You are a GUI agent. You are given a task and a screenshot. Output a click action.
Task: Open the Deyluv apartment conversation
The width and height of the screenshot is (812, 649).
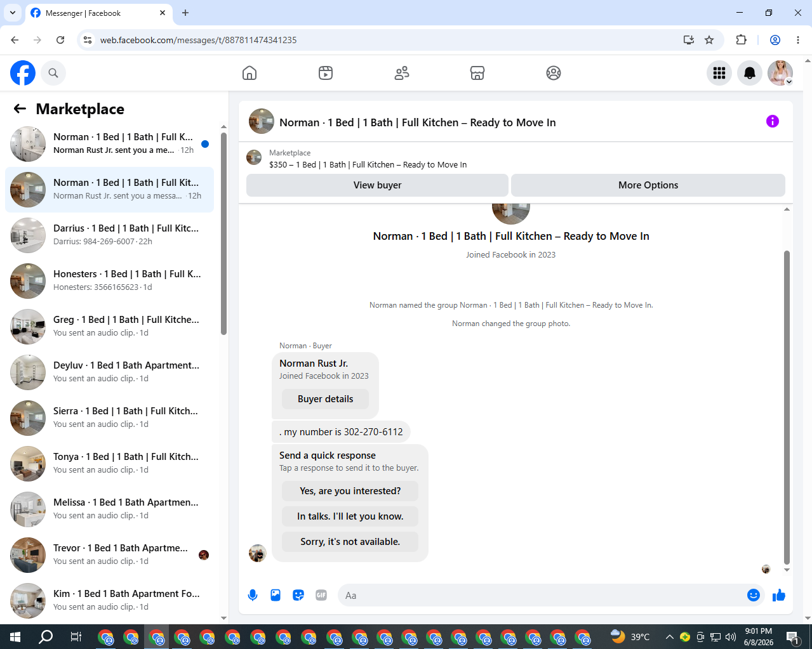point(109,372)
